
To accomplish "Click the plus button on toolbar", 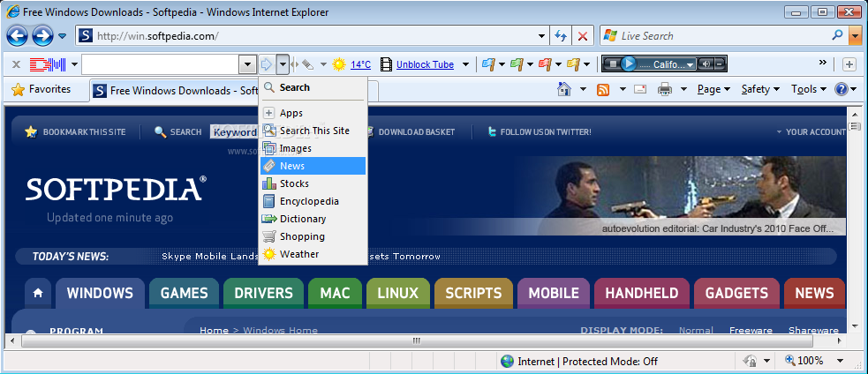I will tap(849, 64).
